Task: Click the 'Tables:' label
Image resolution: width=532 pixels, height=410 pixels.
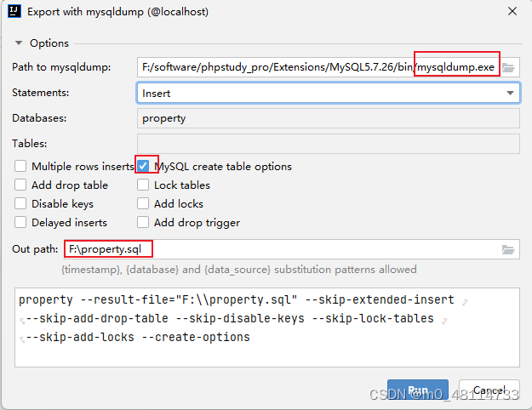Action: [30, 144]
